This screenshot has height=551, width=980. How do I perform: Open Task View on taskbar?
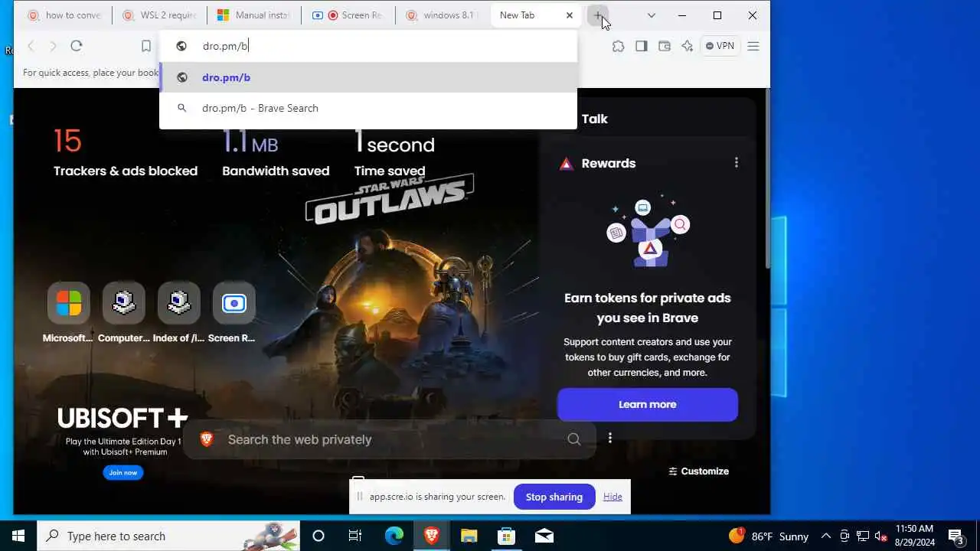tap(355, 536)
